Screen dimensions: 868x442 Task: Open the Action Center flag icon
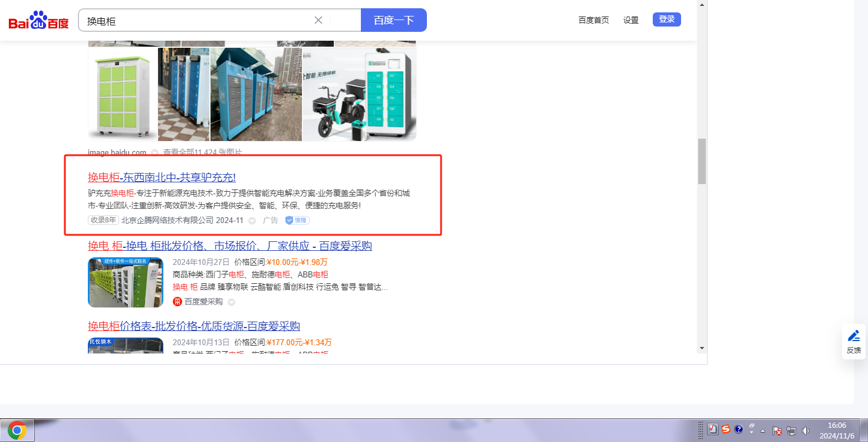[777, 431]
